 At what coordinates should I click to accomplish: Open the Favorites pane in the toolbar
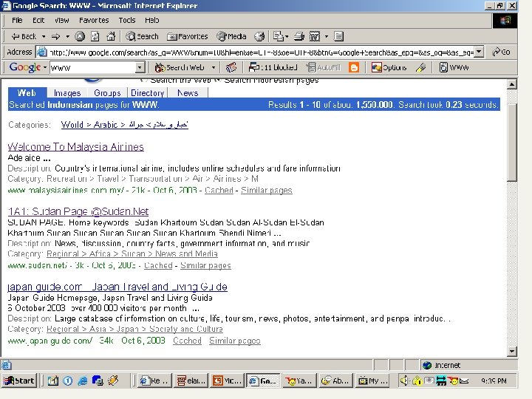[187, 36]
